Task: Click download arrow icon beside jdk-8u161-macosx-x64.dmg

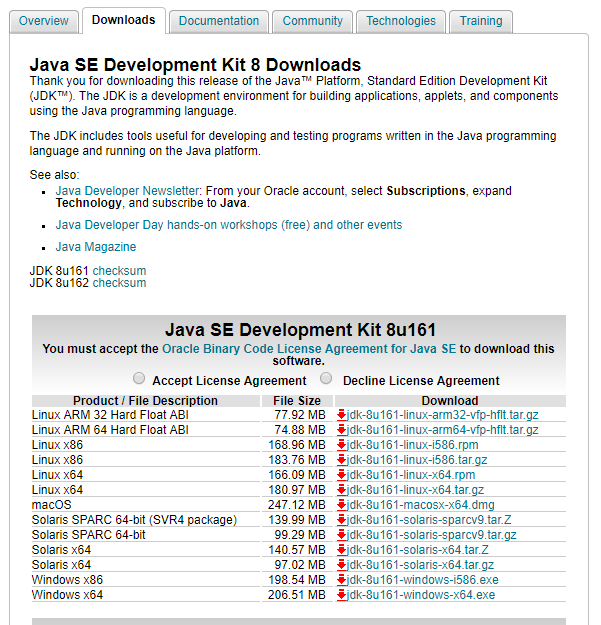Action: [x=341, y=505]
